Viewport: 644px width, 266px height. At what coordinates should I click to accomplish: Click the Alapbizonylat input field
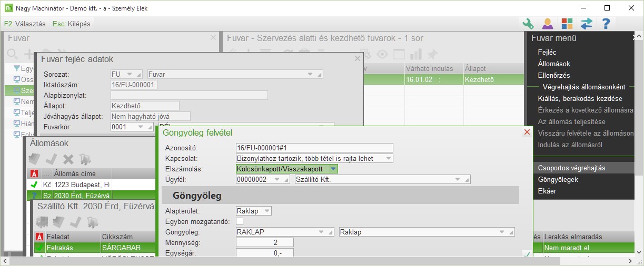pyautogui.click(x=189, y=95)
